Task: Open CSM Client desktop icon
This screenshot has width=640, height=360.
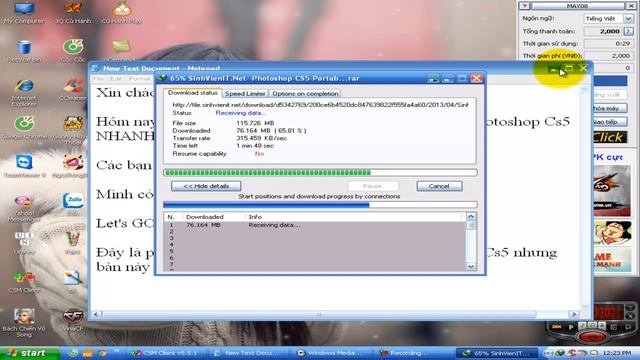Action: point(24,282)
